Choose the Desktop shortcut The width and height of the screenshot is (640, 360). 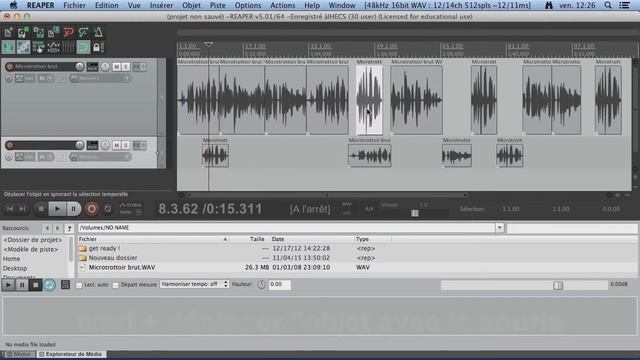pyautogui.click(x=15, y=268)
